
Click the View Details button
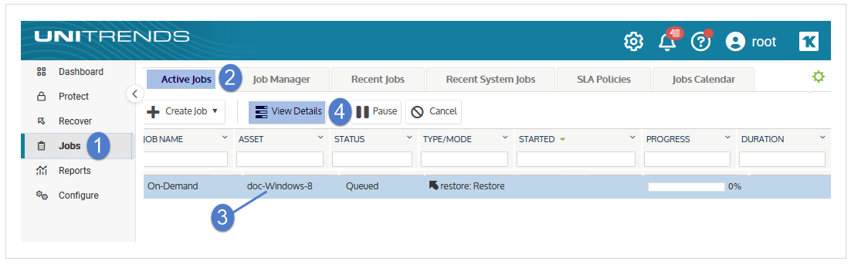(x=288, y=112)
